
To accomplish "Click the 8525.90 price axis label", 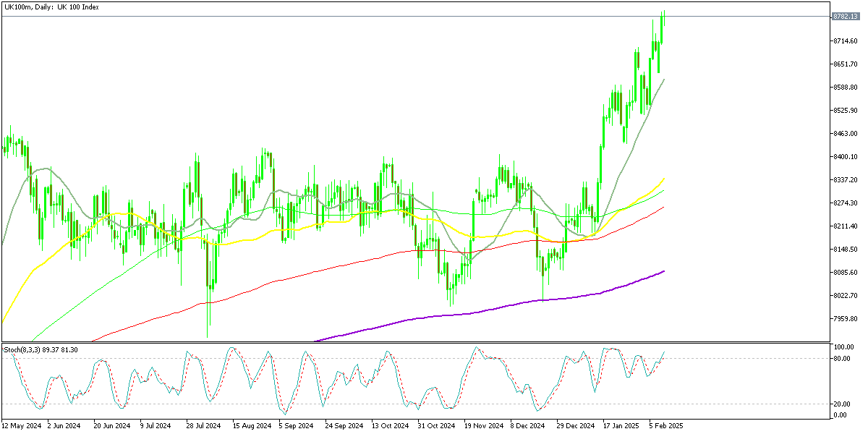I will coord(844,111).
